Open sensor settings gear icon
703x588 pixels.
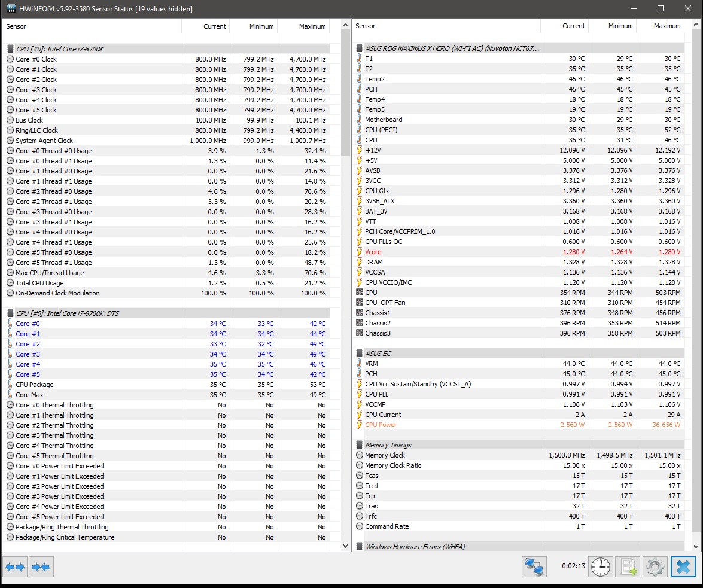(655, 567)
